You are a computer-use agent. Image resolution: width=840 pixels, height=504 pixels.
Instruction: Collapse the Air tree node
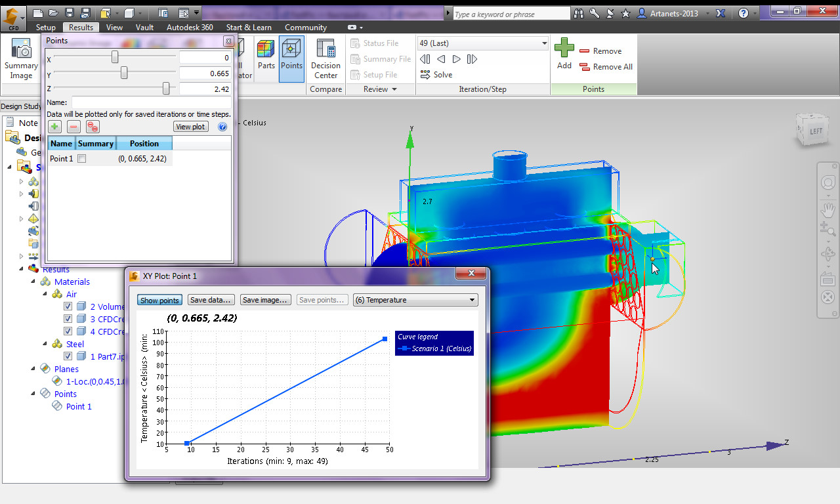45,294
